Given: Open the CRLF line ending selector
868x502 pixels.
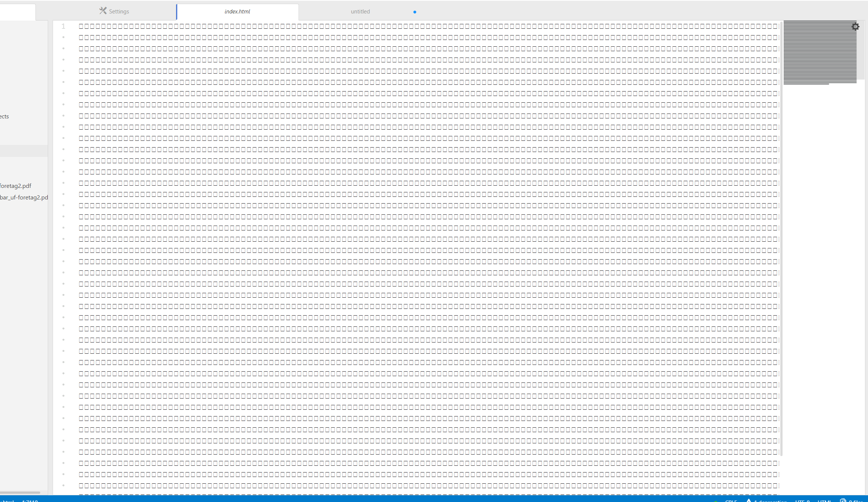Looking at the screenshot, I should [731, 501].
